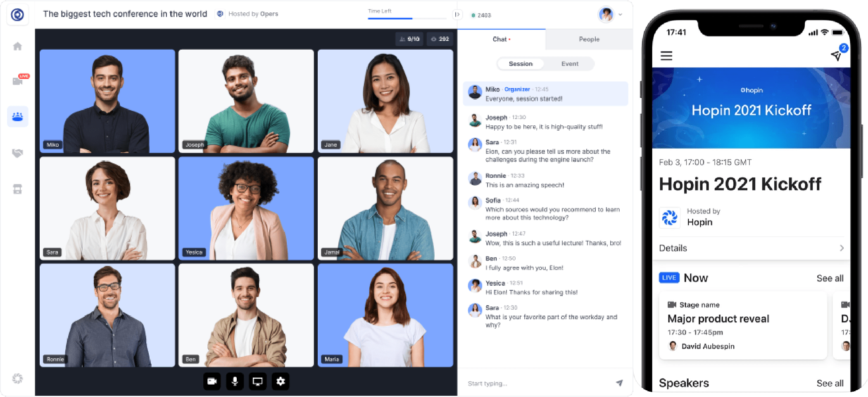Select Jamal's video tile
Image resolution: width=868 pixels, height=397 pixels.
click(x=385, y=208)
